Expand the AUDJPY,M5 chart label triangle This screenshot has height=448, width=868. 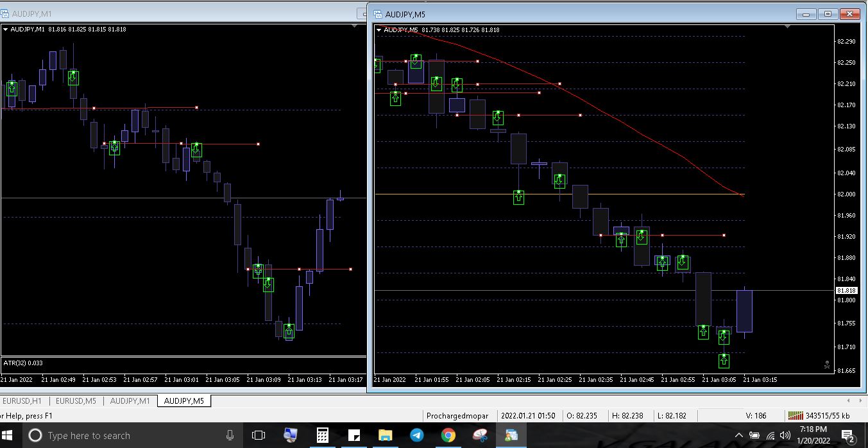tap(379, 30)
